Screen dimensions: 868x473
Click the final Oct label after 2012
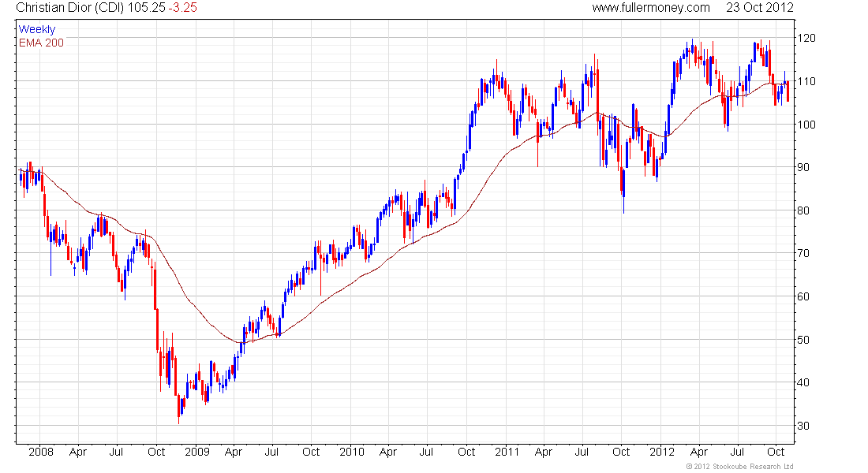click(x=776, y=452)
